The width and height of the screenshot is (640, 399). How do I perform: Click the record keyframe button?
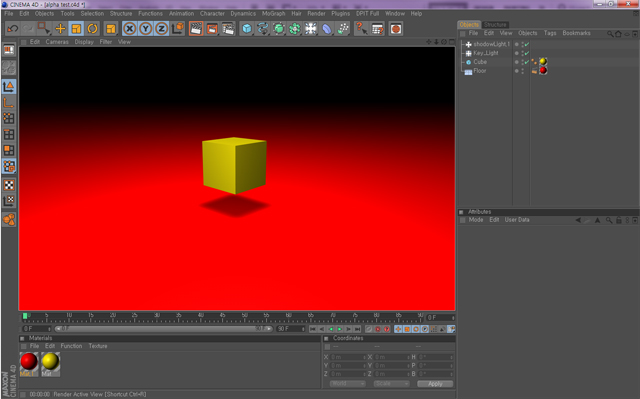(x=369, y=329)
